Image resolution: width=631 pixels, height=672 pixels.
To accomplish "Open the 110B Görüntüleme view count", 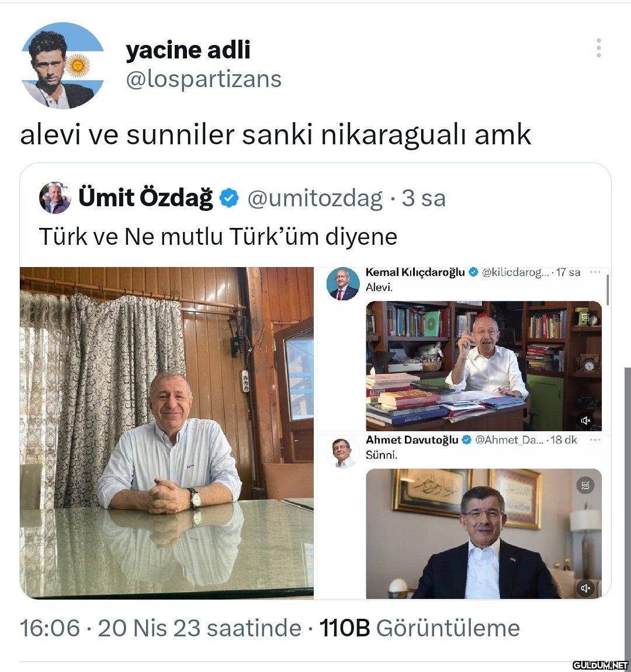I will (x=420, y=628).
